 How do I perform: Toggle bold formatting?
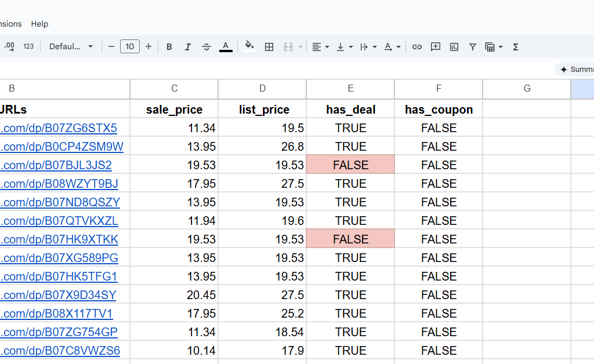[x=169, y=47]
